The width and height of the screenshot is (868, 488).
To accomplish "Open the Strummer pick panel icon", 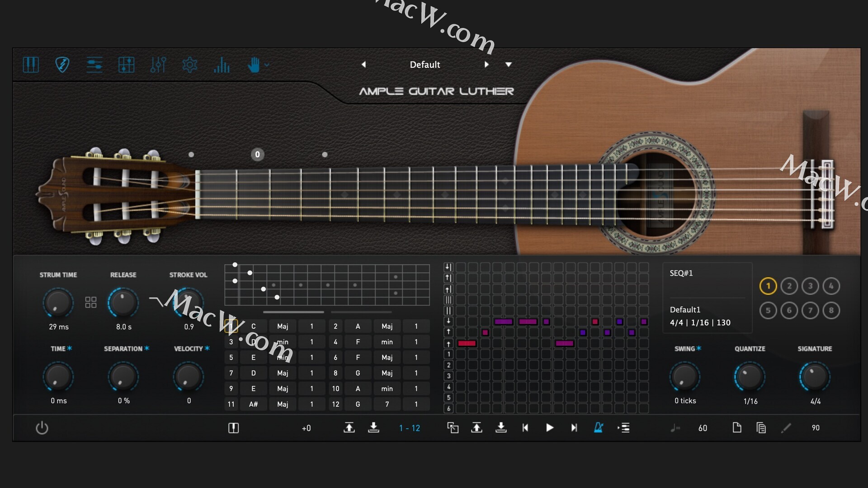I will [x=62, y=65].
